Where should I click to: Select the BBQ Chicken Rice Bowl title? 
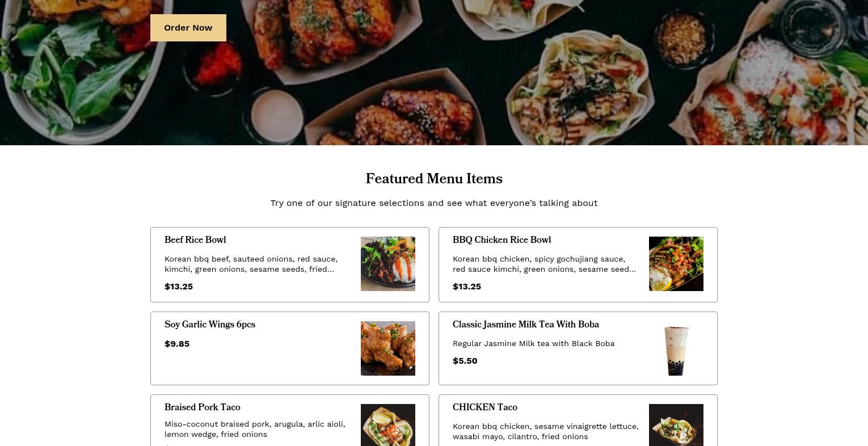pyautogui.click(x=502, y=240)
